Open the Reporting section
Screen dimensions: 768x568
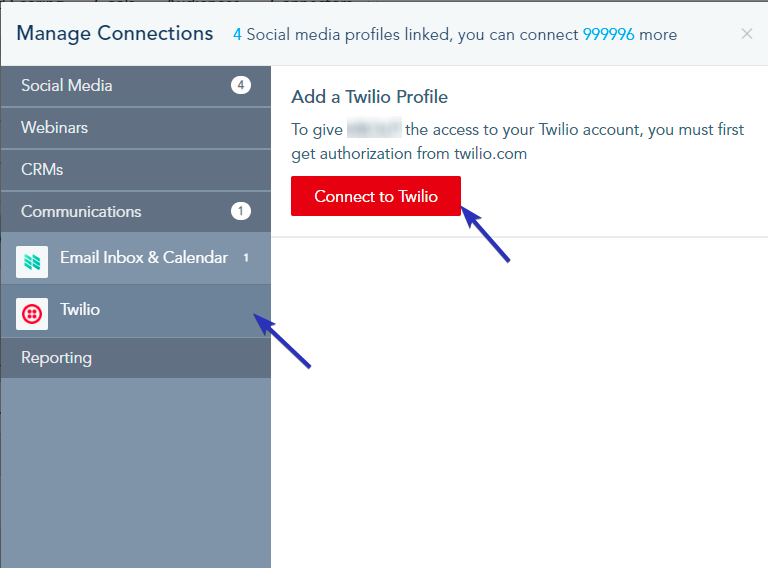tap(136, 357)
